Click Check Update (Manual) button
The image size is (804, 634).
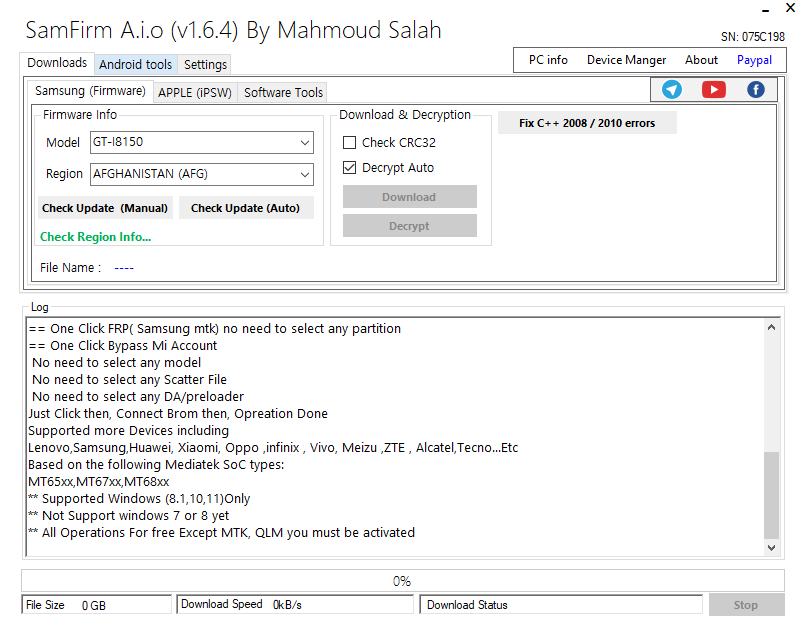click(105, 208)
